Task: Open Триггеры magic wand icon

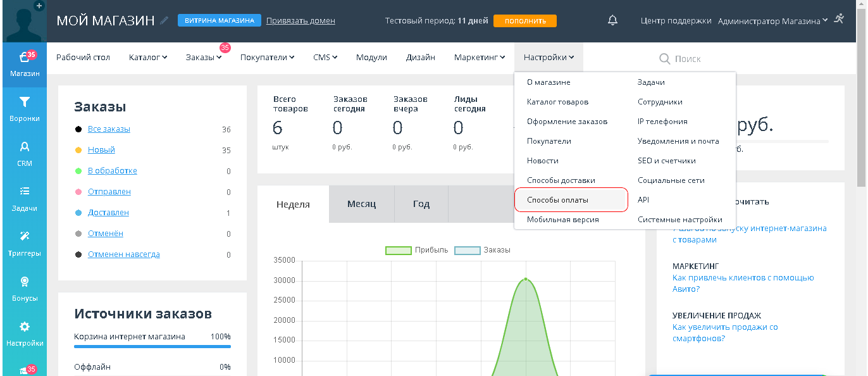Action: pos(24,237)
